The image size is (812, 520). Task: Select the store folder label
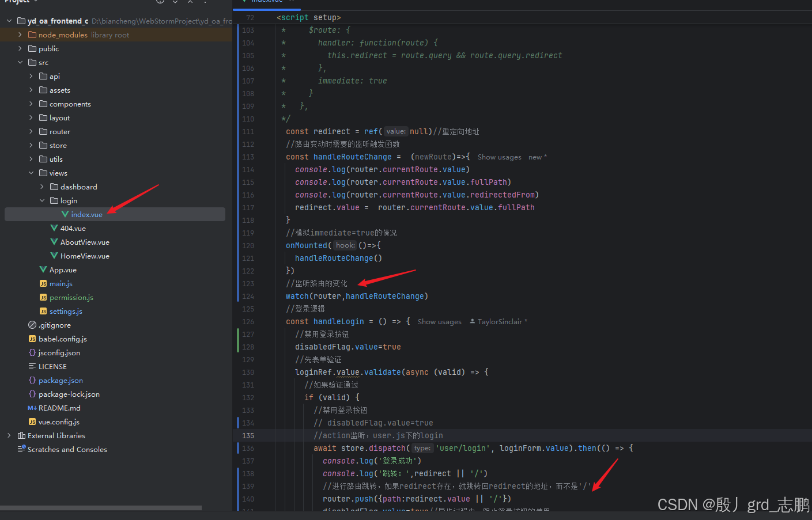tap(58, 146)
